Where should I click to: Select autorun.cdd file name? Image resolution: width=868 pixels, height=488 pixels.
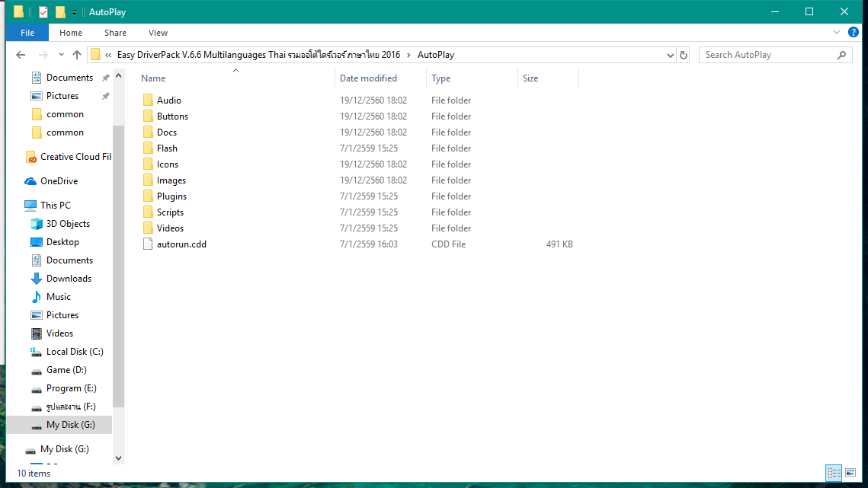(x=181, y=244)
